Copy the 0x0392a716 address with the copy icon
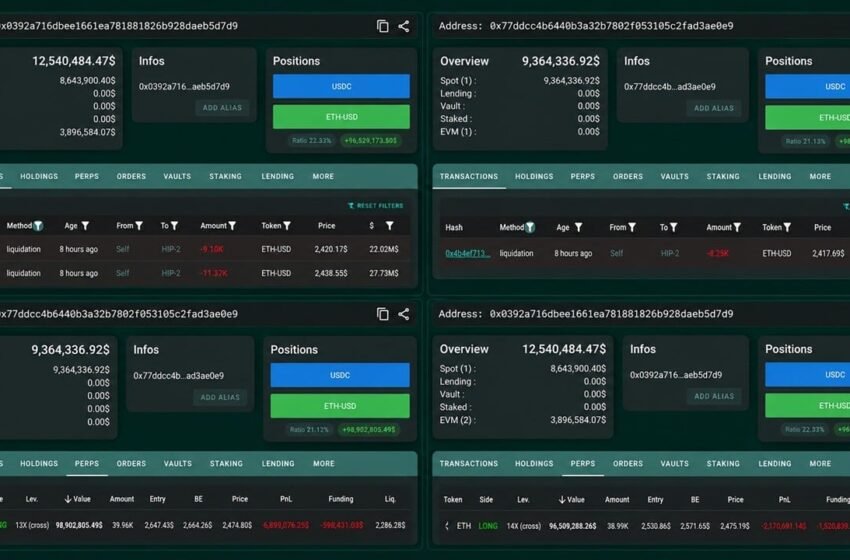The width and height of the screenshot is (850, 560). (x=382, y=26)
